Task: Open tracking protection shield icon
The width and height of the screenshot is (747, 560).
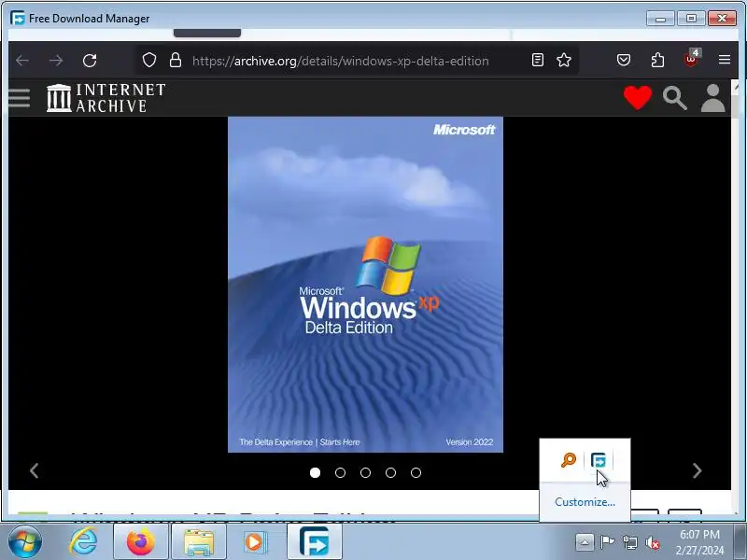Action: tap(149, 60)
